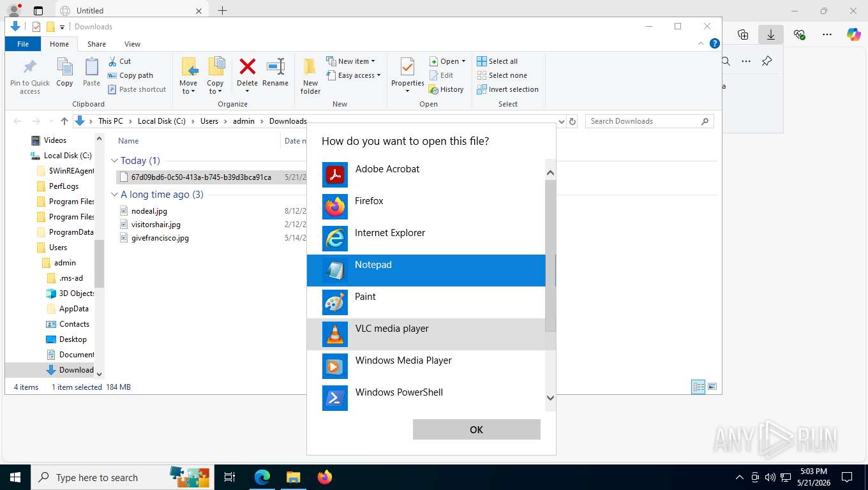This screenshot has width=868, height=490.
Task: Click the Edit ribbon button
Action: point(441,75)
